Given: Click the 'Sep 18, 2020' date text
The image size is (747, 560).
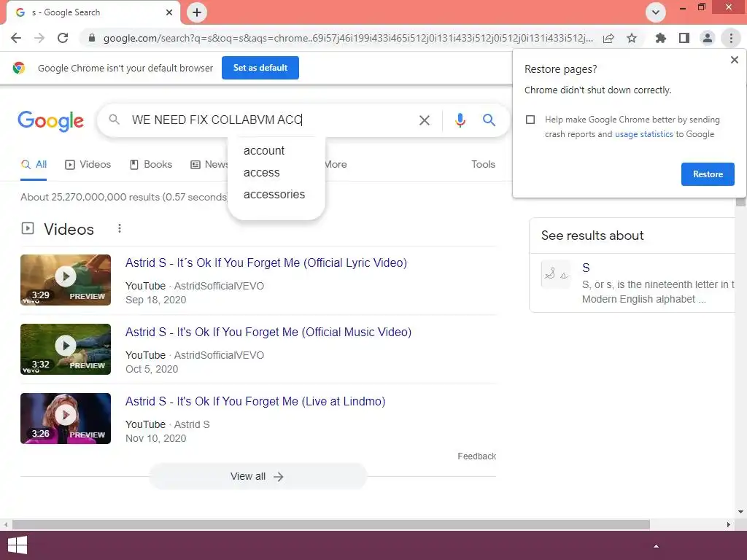Looking at the screenshot, I should [x=155, y=300].
